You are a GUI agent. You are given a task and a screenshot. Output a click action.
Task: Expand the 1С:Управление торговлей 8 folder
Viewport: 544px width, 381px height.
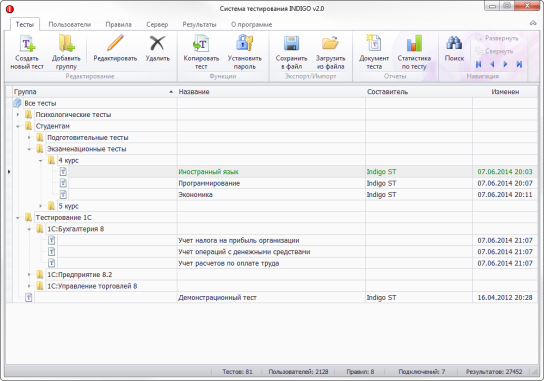(29, 286)
